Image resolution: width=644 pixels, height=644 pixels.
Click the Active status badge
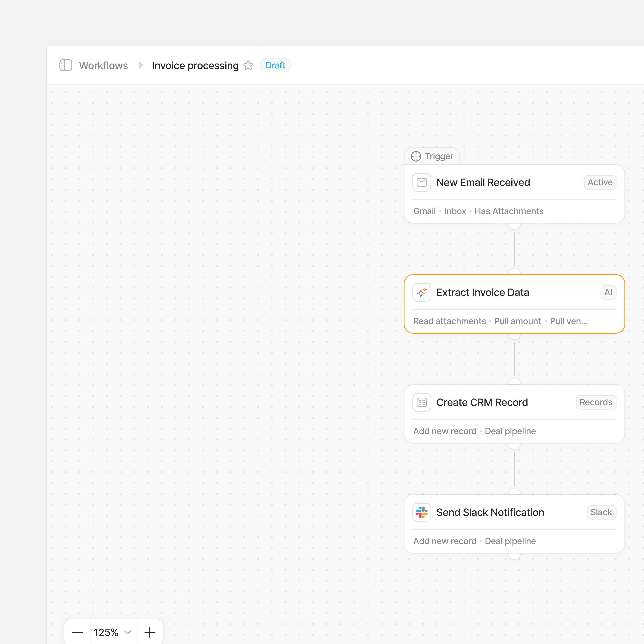click(600, 182)
